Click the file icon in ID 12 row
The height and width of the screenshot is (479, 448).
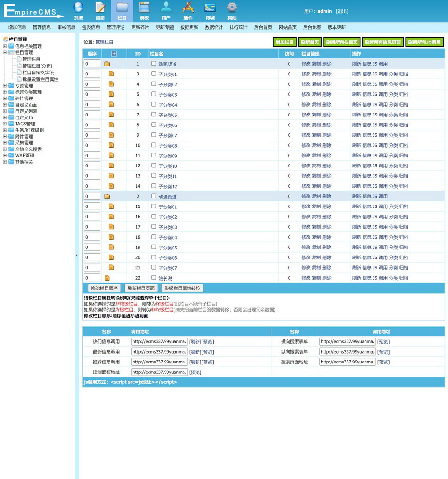tap(111, 165)
